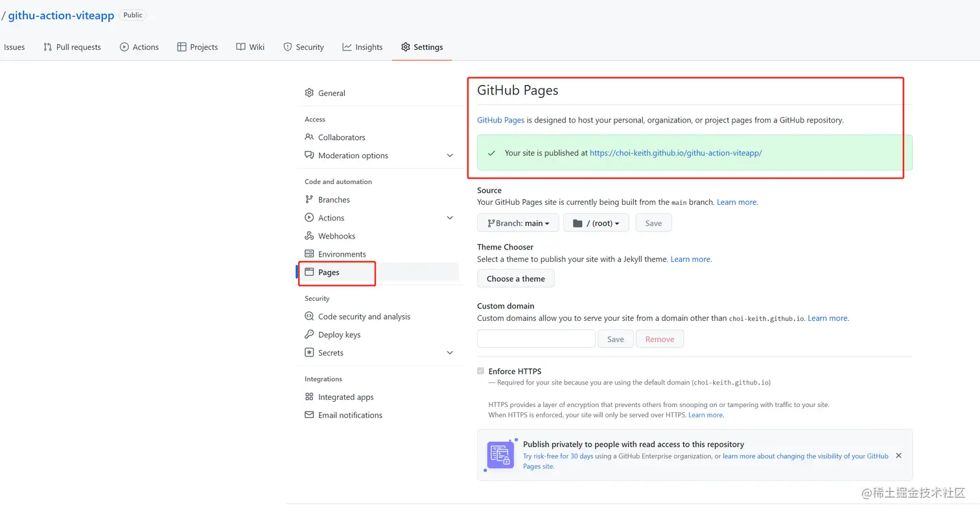This screenshot has width=980, height=514.
Task: Dismiss the Publish privately banner
Action: tap(898, 456)
